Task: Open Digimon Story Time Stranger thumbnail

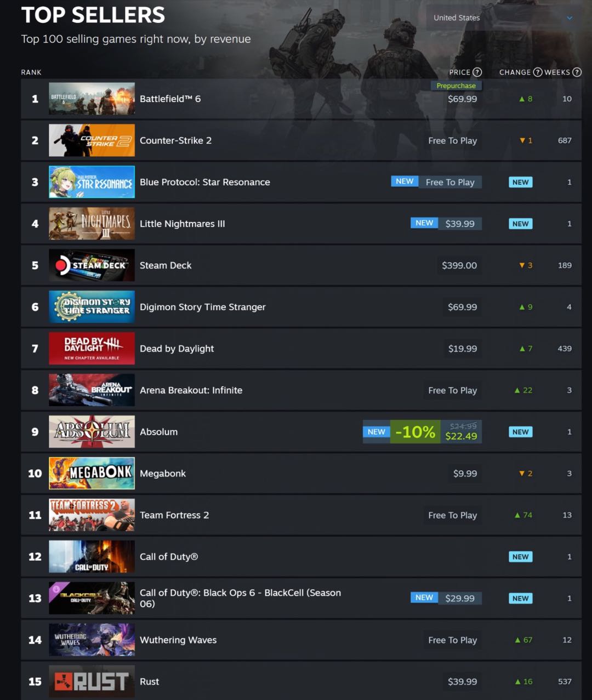Action: (x=92, y=307)
